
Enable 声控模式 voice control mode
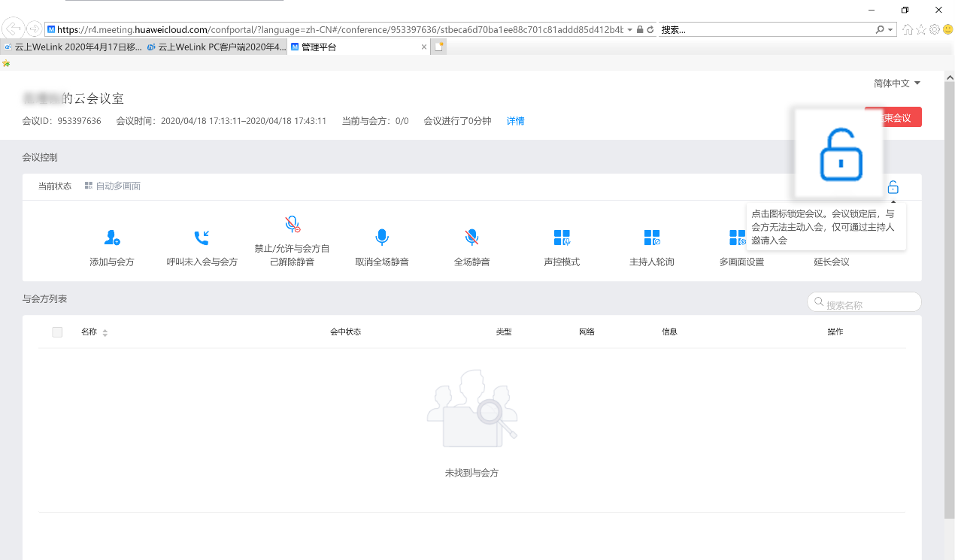tap(562, 238)
